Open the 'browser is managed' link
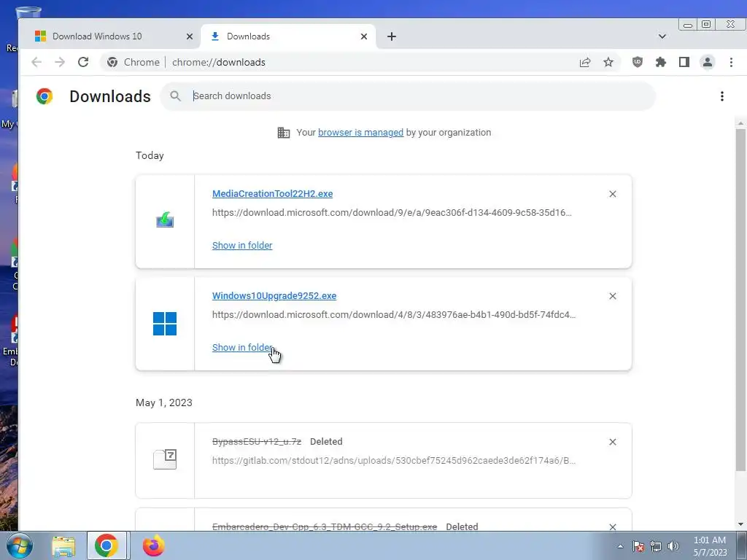Viewport: 747px width, 560px height. [x=360, y=133]
